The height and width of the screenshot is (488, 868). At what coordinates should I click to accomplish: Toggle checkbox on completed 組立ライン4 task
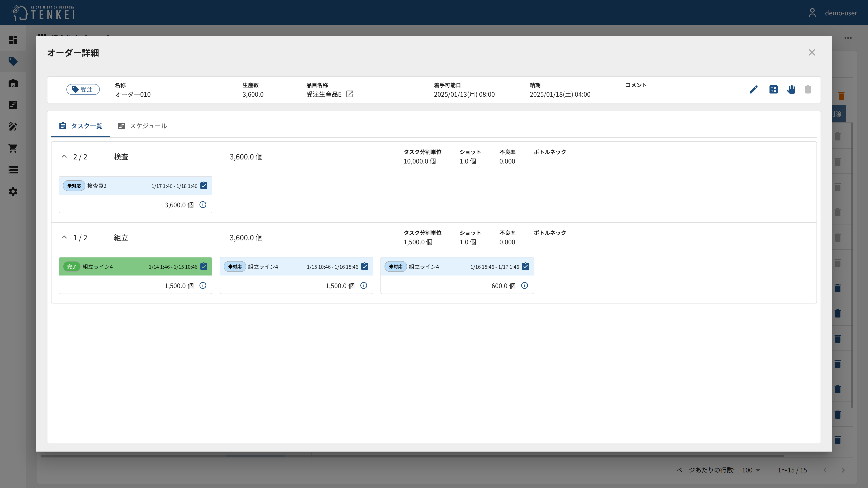(204, 266)
